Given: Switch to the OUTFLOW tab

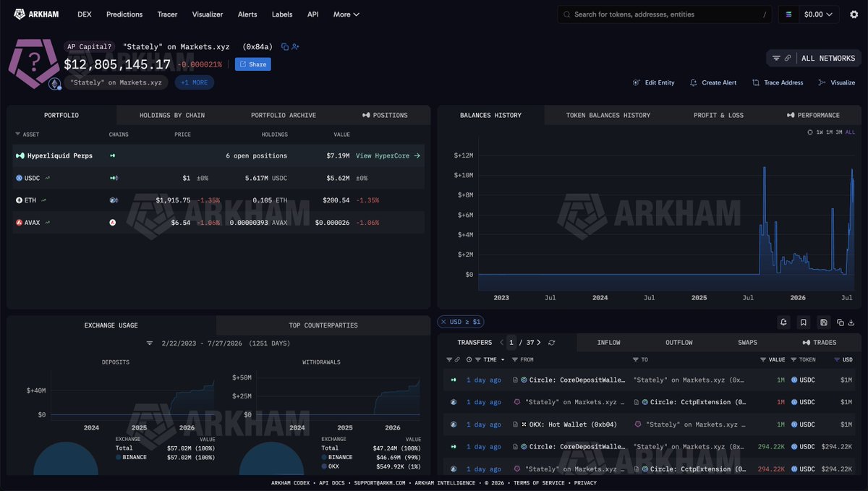Looking at the screenshot, I should pyautogui.click(x=679, y=343).
